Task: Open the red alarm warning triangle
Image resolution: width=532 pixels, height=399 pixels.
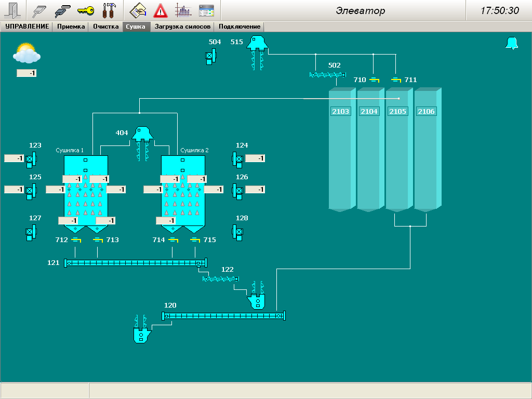Action: click(161, 10)
